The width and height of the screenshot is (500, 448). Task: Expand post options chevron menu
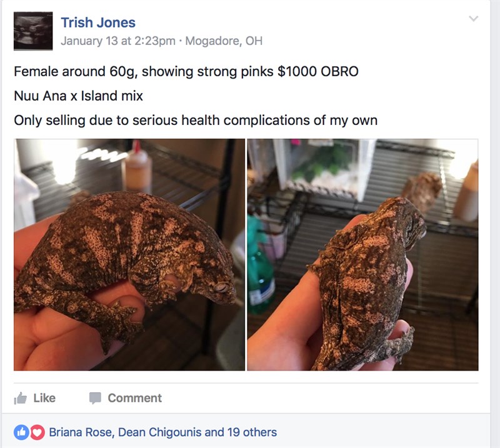(x=474, y=19)
